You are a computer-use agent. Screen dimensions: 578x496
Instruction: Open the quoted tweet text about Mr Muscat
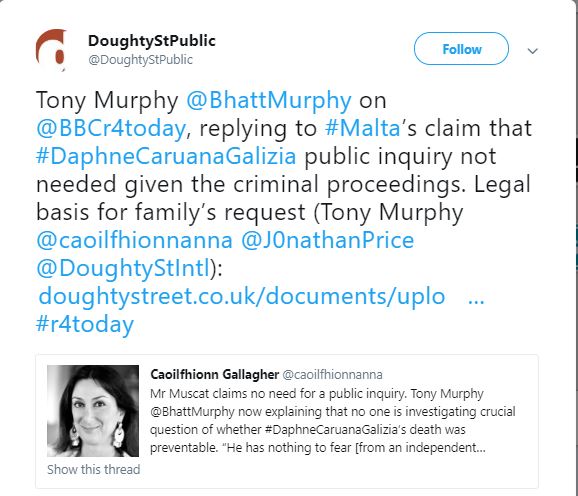point(332,420)
